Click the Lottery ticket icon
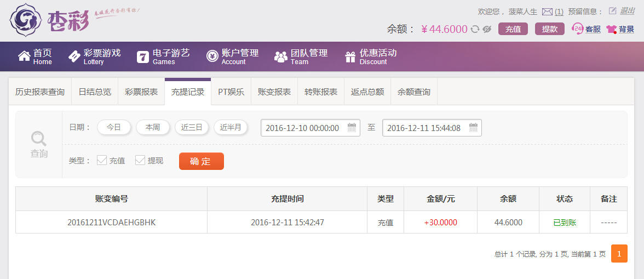Image resolution: width=644 pixels, height=279 pixels. [74, 56]
